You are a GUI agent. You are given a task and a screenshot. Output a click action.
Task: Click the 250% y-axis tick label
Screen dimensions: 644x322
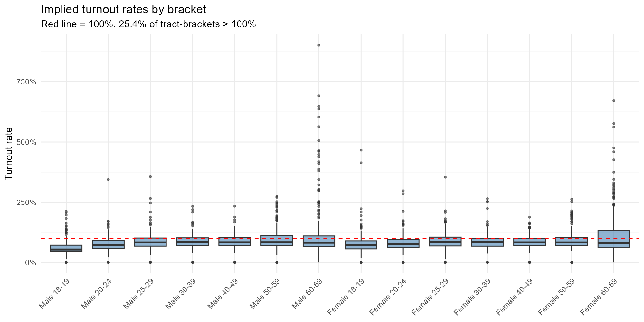point(26,202)
